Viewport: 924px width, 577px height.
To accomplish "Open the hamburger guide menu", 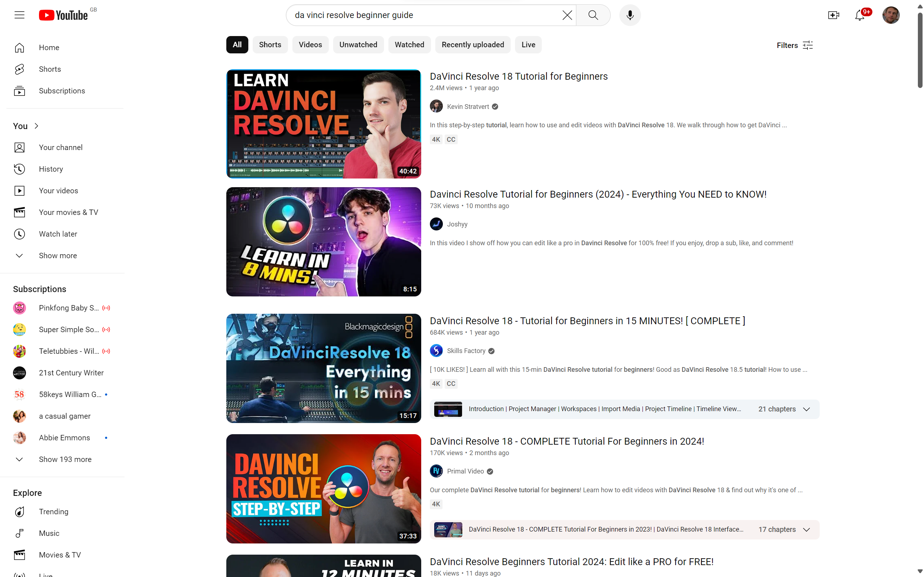I will pyautogui.click(x=19, y=15).
